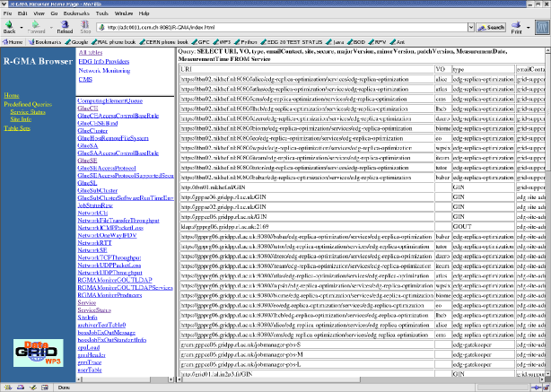Open the EDG 20 TEST STATUS bookmark
This screenshot has height=392, width=551.
pyautogui.click(x=292, y=42)
